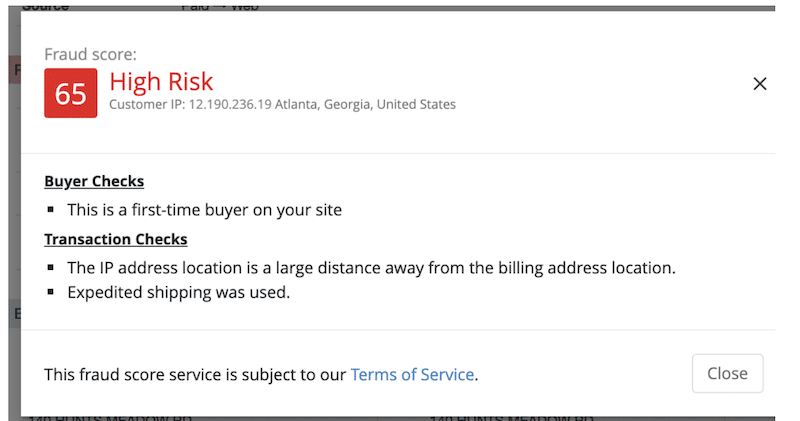Select the IP address location distance line
800x421 pixels.
click(x=371, y=268)
